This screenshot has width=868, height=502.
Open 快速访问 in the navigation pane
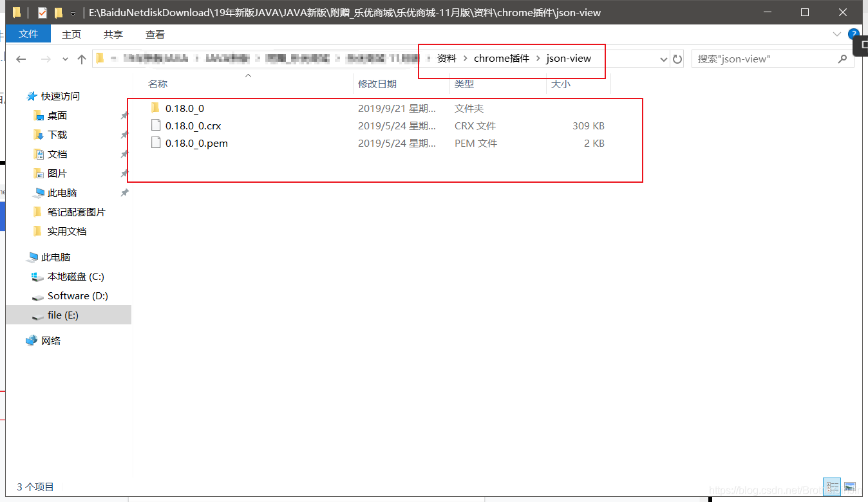[61, 96]
